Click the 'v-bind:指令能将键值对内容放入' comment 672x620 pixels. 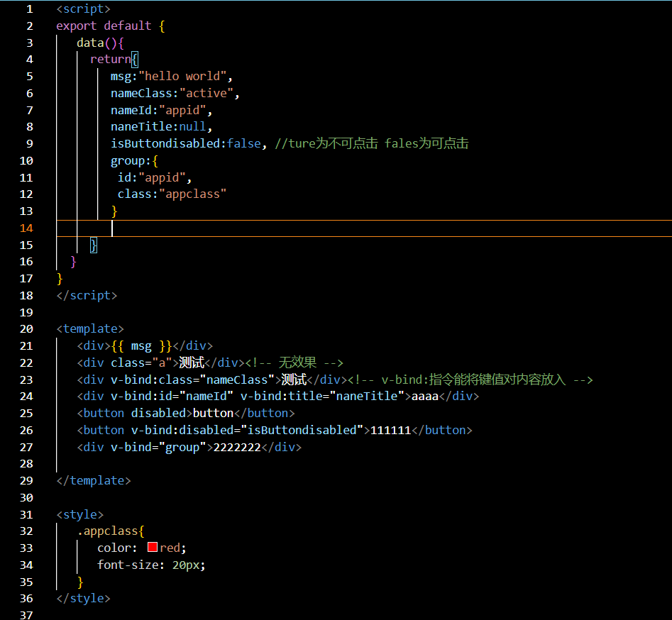point(473,380)
